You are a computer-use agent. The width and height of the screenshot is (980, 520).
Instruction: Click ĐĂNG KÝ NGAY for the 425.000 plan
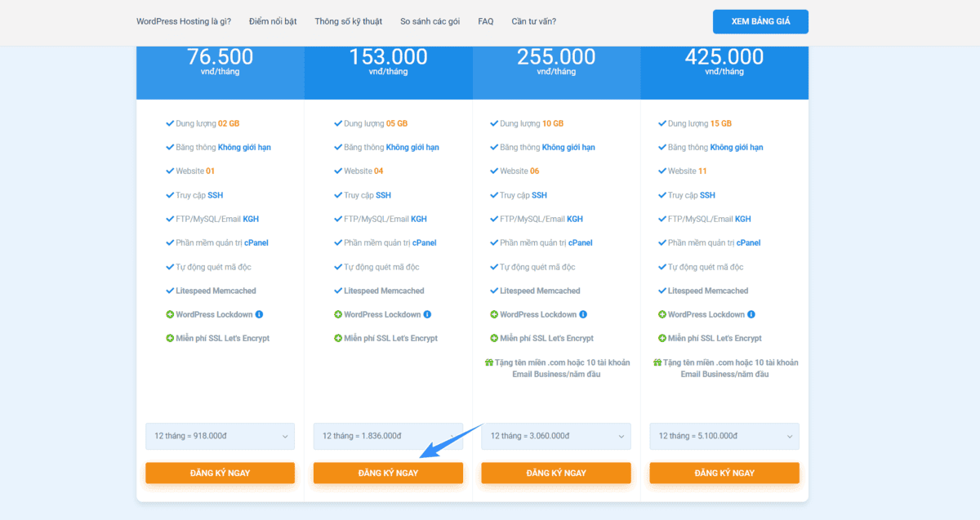(724, 473)
